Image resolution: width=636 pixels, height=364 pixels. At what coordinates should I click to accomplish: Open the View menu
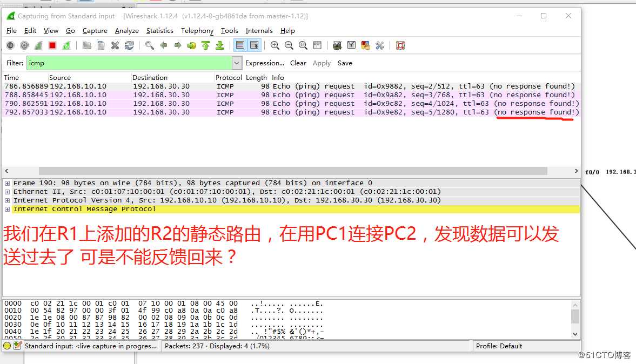click(51, 31)
